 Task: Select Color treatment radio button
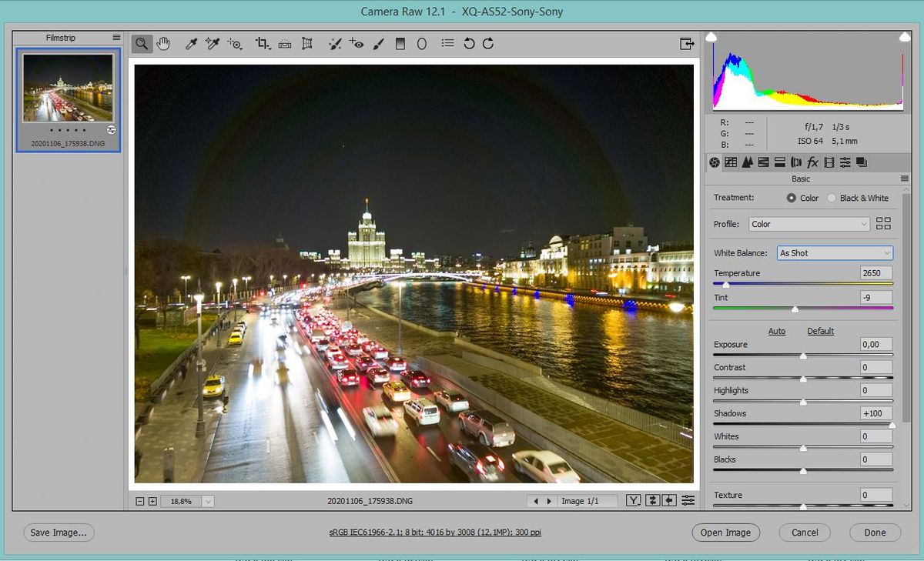792,198
